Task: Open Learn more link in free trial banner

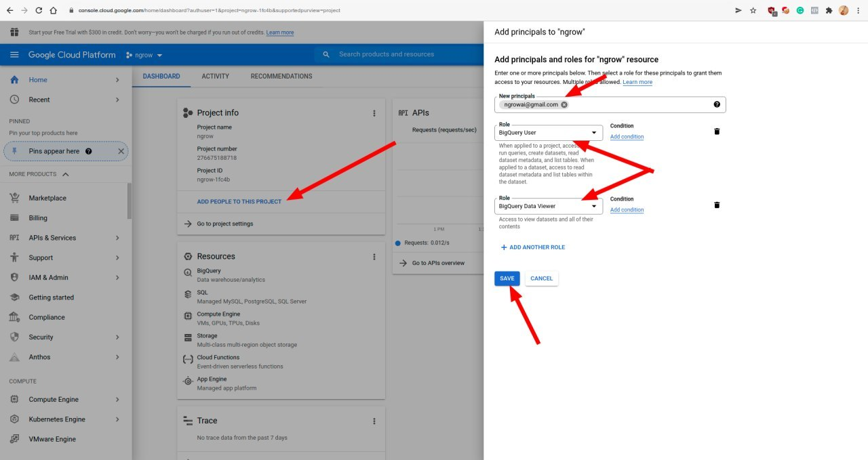Action: (x=280, y=33)
